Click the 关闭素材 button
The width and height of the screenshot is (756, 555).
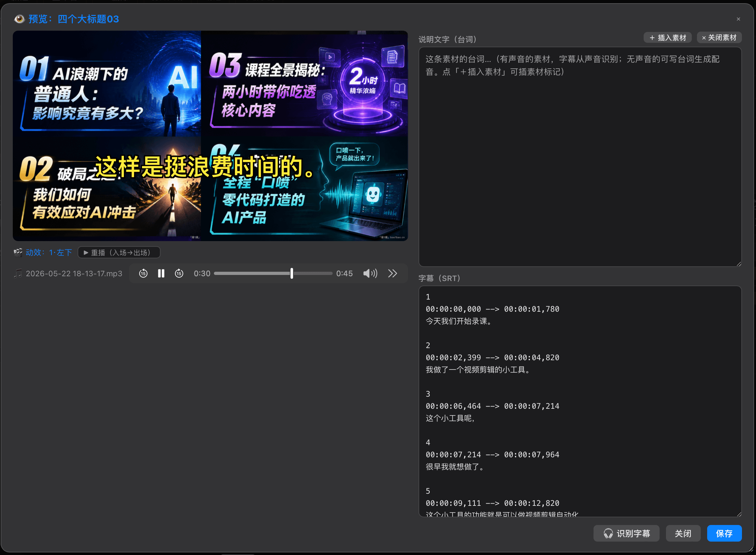[719, 38]
